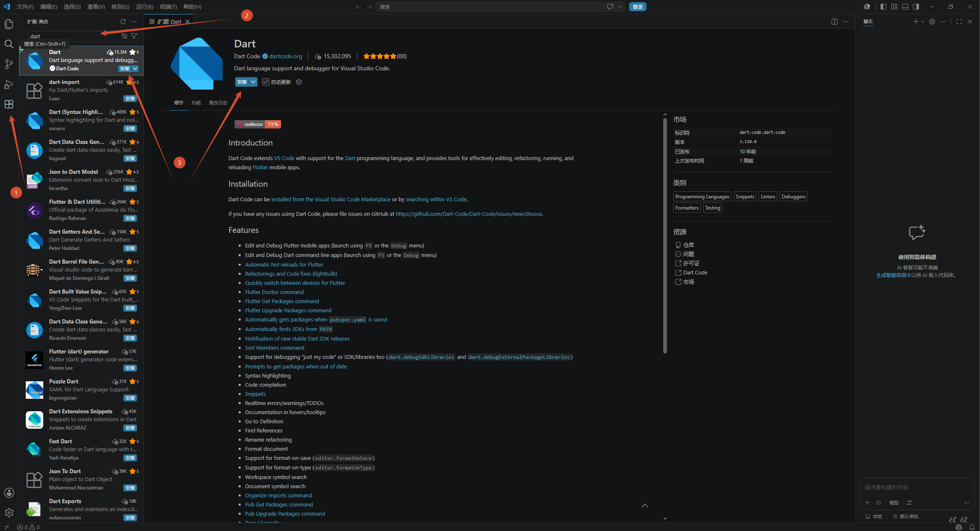Viewport: 980px width, 531px height.
Task: Open the new chat dropdown chevron
Action: click(x=923, y=22)
